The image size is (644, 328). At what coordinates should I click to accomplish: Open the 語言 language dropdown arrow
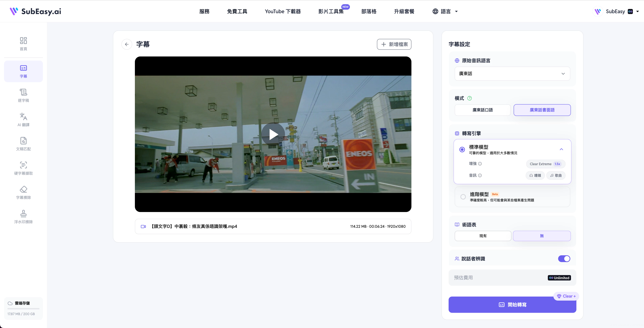[456, 11]
